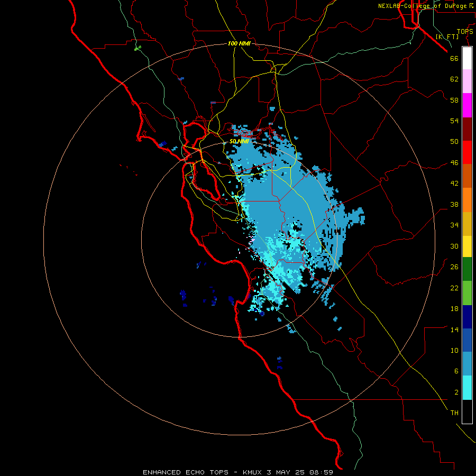Click the legend value '26'
Screen dimensions: 476x476
(454, 267)
